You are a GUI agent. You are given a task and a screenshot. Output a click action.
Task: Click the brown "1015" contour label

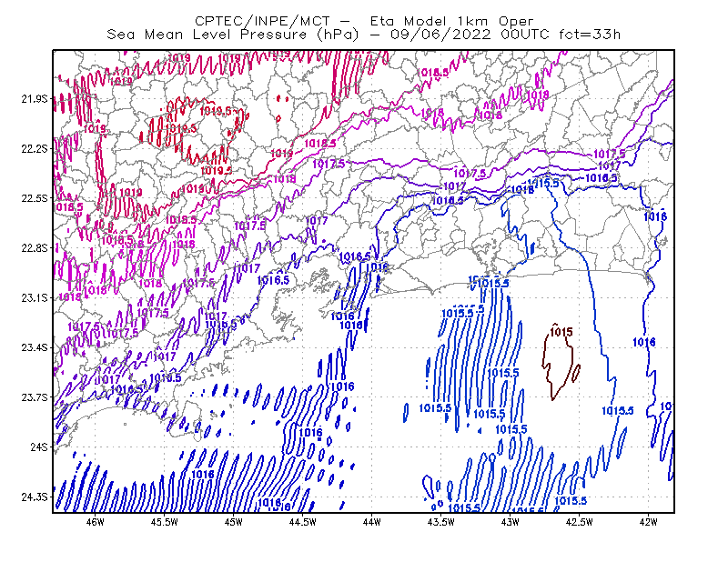561,332
